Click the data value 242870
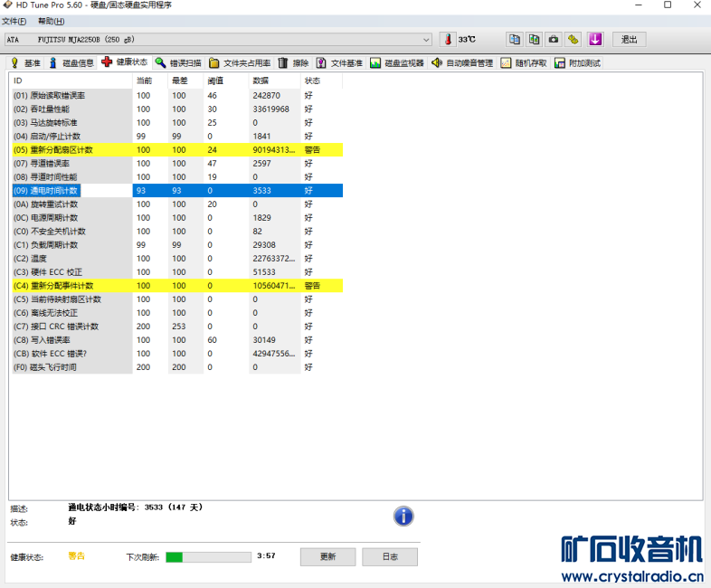The height and width of the screenshot is (588, 711). point(267,96)
